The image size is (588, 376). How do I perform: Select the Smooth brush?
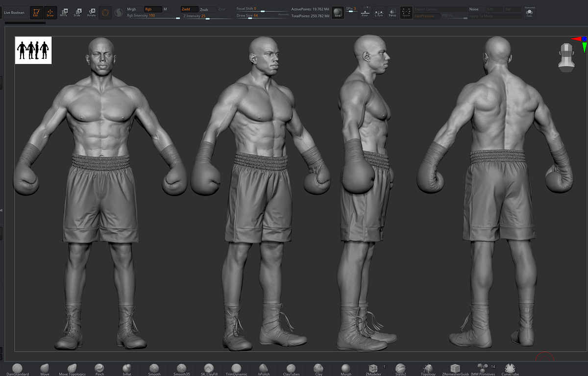tap(154, 370)
